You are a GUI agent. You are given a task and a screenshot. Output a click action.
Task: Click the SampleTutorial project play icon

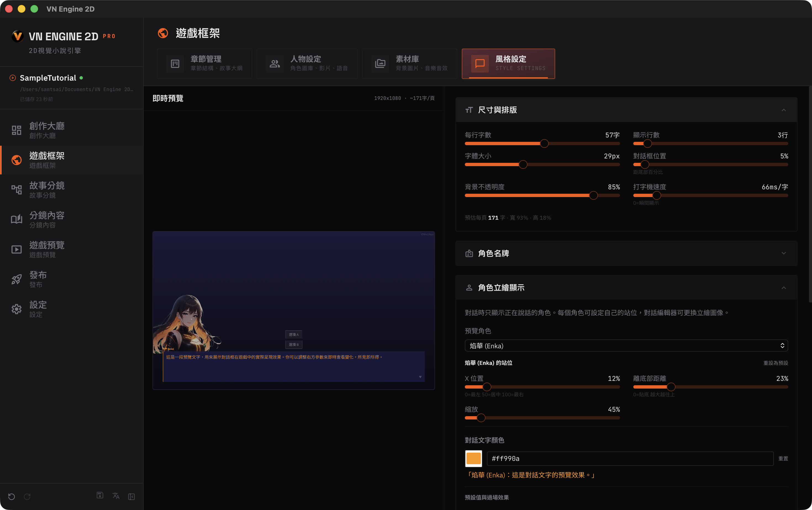pos(12,78)
